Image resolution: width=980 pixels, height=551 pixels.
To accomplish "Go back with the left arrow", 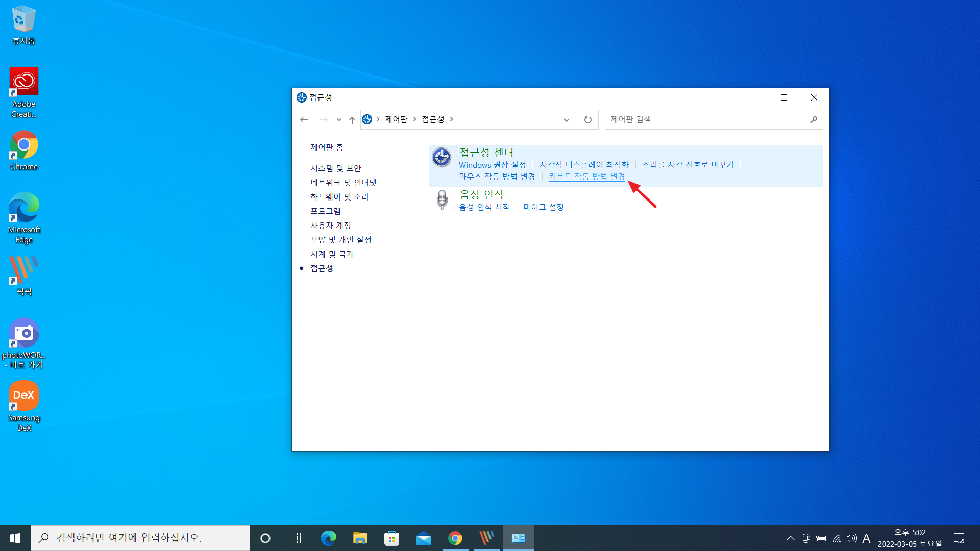I will 304,120.
